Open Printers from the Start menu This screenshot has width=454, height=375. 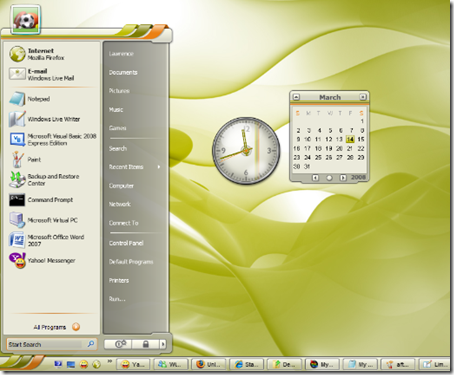(x=119, y=280)
